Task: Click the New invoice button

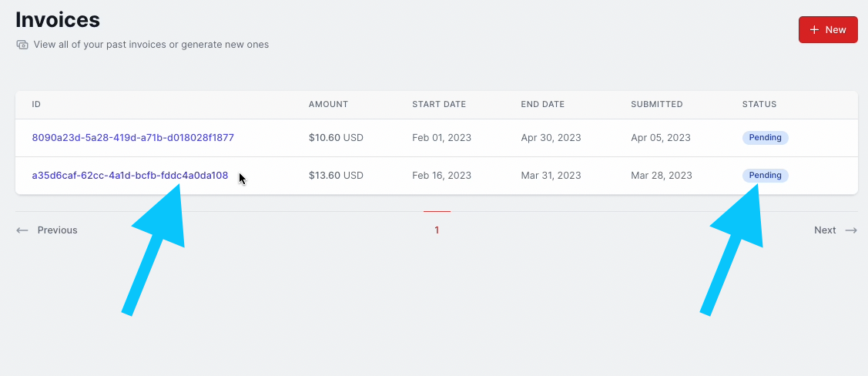Action: click(x=828, y=30)
